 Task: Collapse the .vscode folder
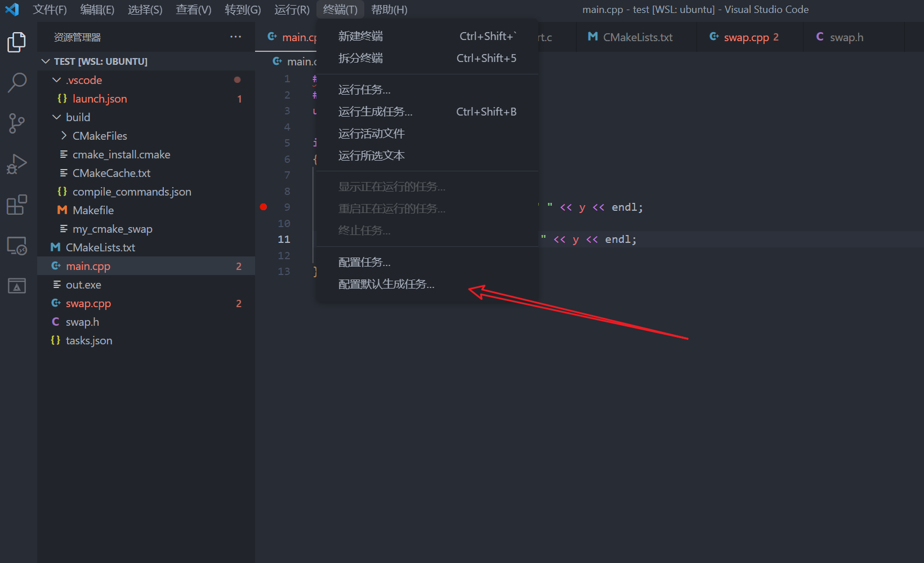pyautogui.click(x=56, y=79)
